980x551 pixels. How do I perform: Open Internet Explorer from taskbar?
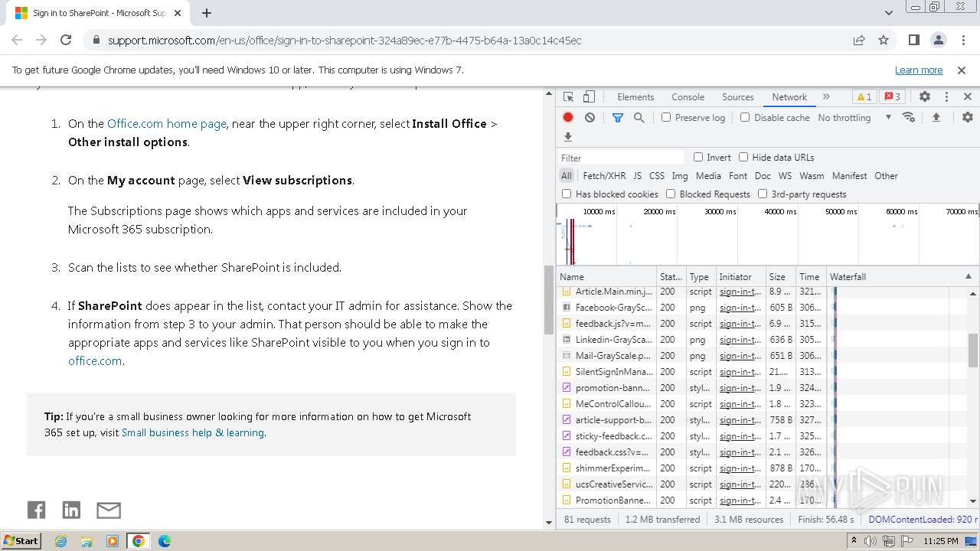tap(60, 541)
